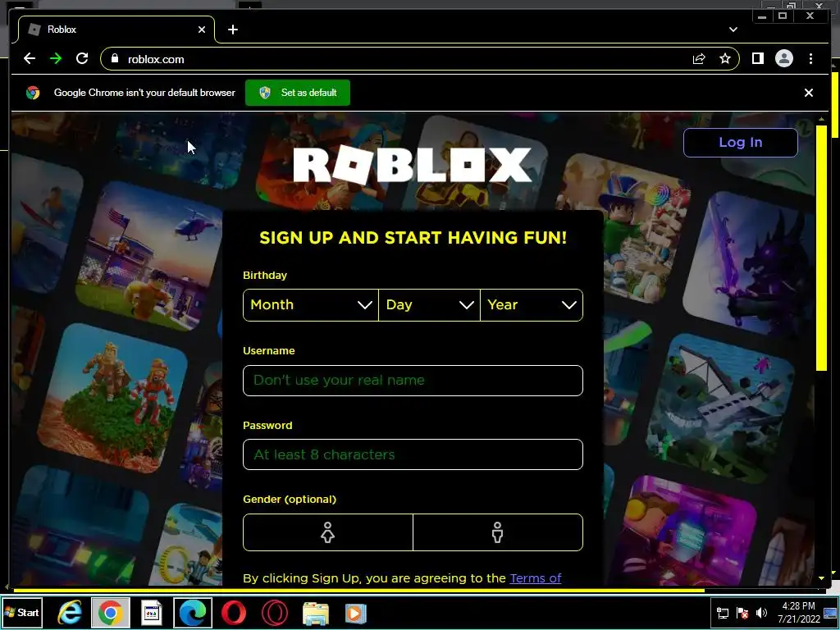This screenshot has height=630, width=840.
Task: Click the Roblox logo
Action: [x=413, y=165]
